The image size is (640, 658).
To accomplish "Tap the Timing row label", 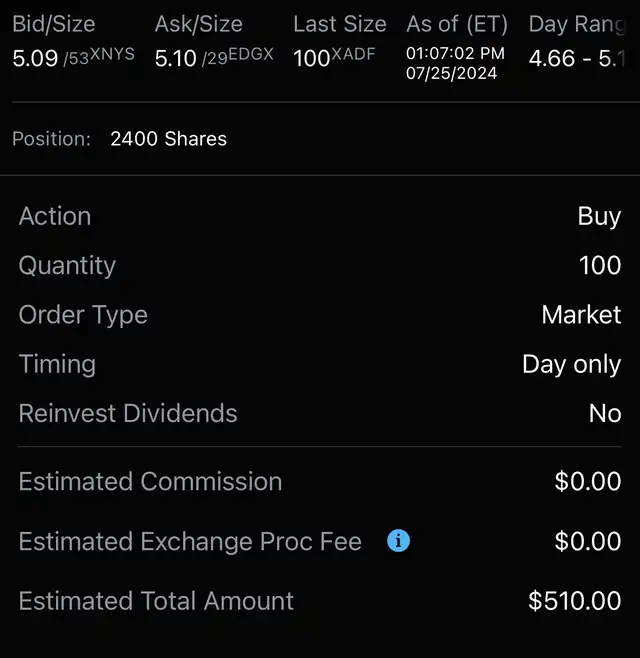I will 57,364.
